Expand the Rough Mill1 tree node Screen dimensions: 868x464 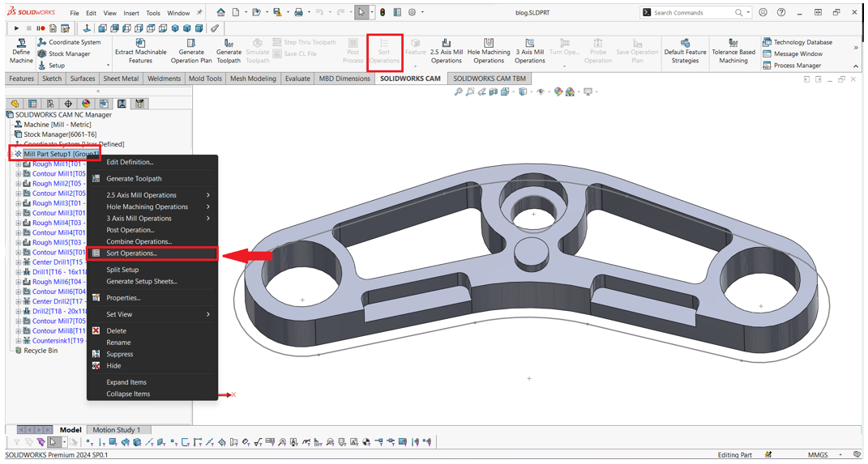click(19, 164)
